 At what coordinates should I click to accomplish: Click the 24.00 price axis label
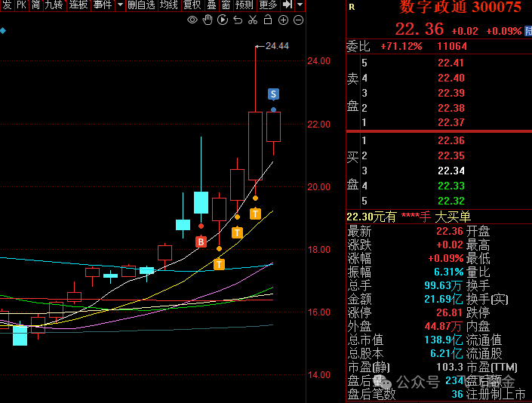click(x=318, y=61)
